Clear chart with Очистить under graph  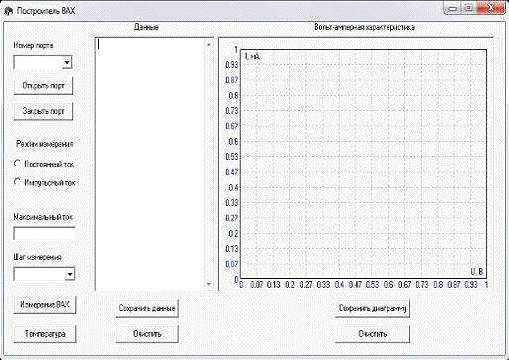[x=372, y=334]
